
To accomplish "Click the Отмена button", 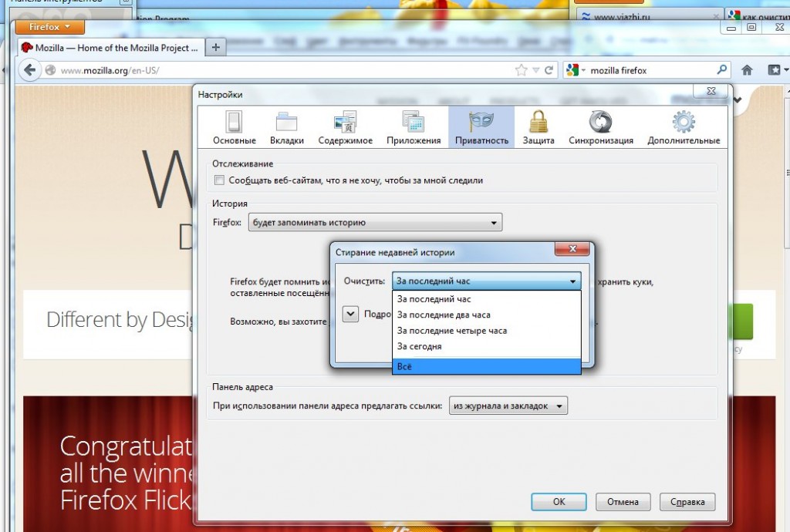I will [x=623, y=502].
